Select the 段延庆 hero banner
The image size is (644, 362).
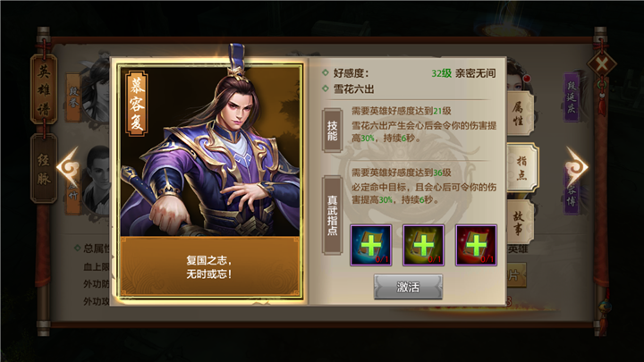572,97
